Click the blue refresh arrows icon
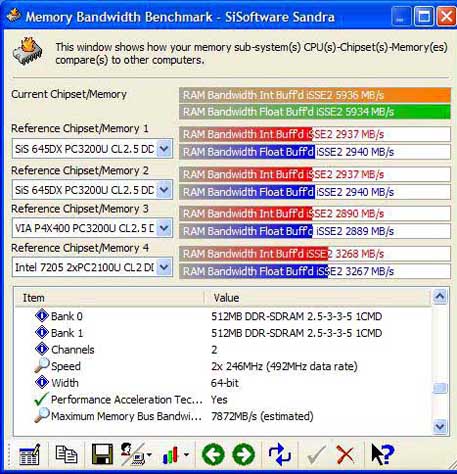The height and width of the screenshot is (474, 457). click(x=280, y=454)
